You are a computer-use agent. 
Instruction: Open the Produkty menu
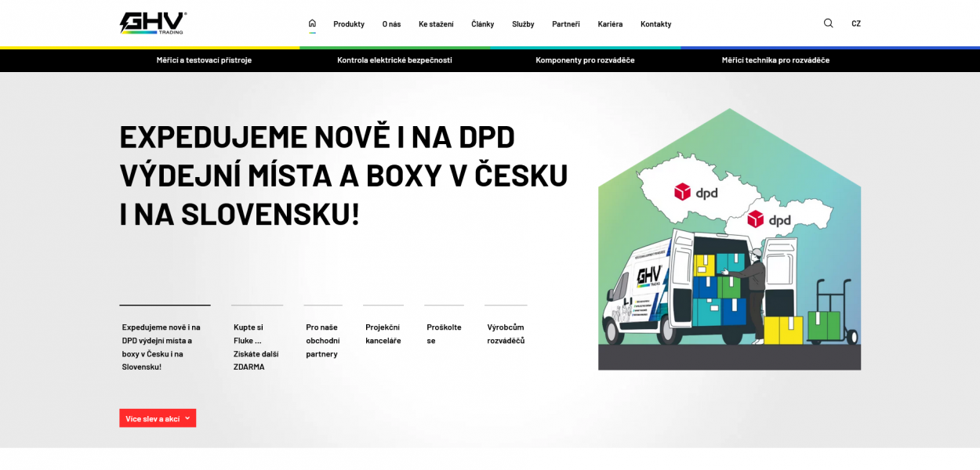(349, 24)
